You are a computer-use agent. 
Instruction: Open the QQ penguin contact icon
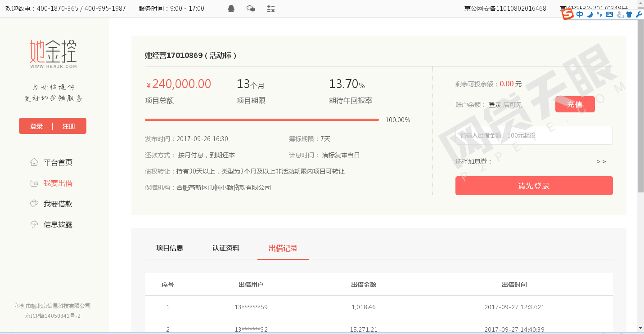tap(231, 9)
